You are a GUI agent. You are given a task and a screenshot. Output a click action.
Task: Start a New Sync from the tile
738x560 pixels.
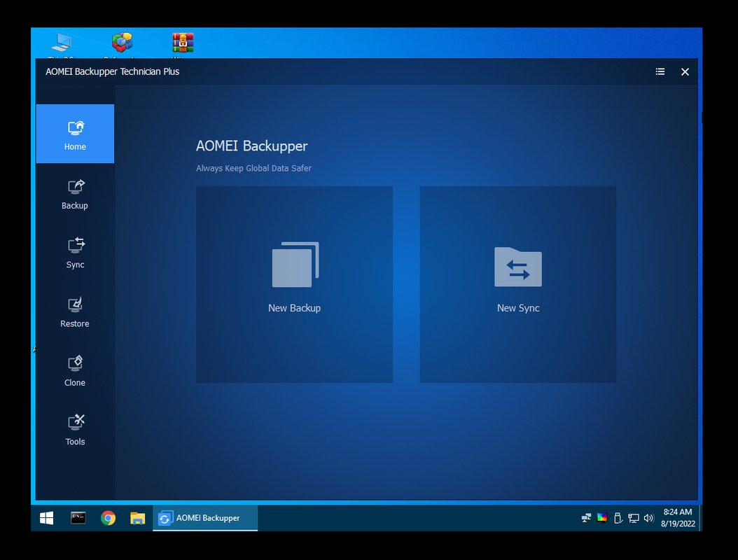(517, 284)
